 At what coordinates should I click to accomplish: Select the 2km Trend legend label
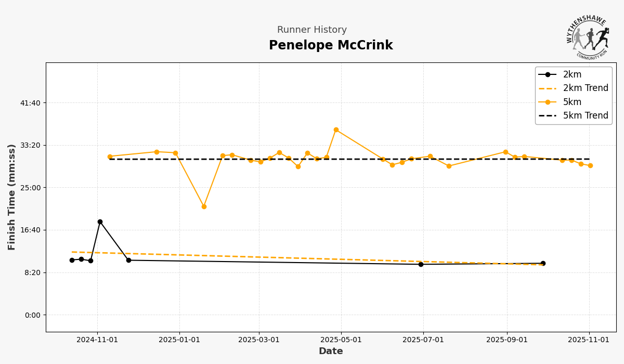pos(586,88)
